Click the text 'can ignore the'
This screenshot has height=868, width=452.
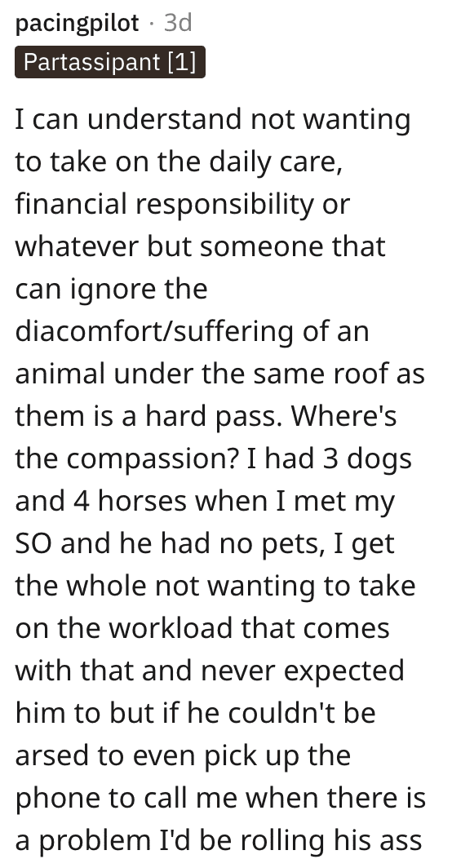[111, 289]
